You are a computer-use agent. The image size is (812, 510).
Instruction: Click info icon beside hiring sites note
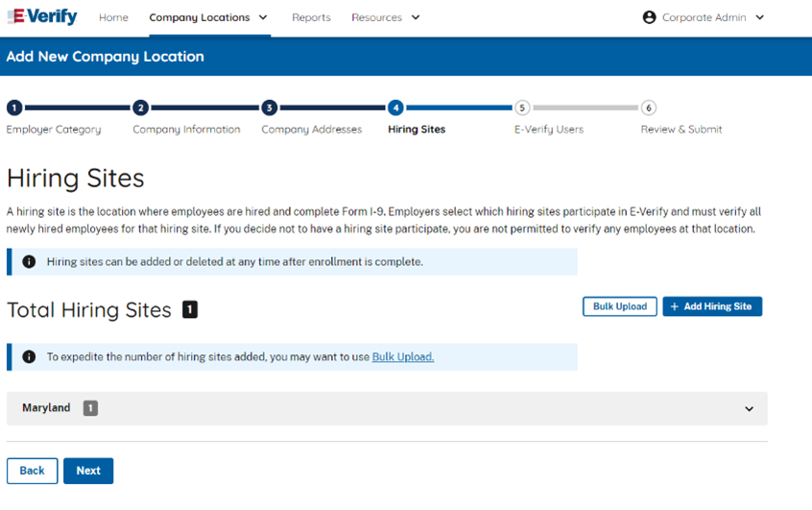coord(29,262)
